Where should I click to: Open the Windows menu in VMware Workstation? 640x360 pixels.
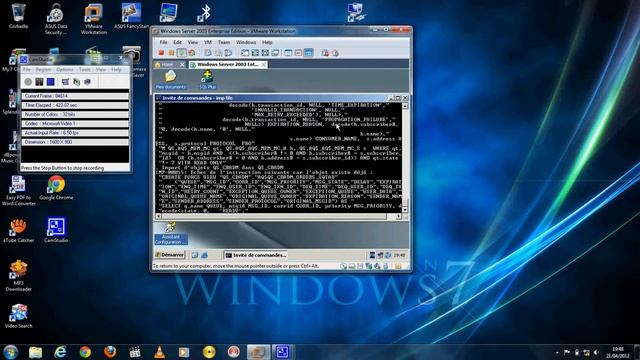(x=246, y=42)
